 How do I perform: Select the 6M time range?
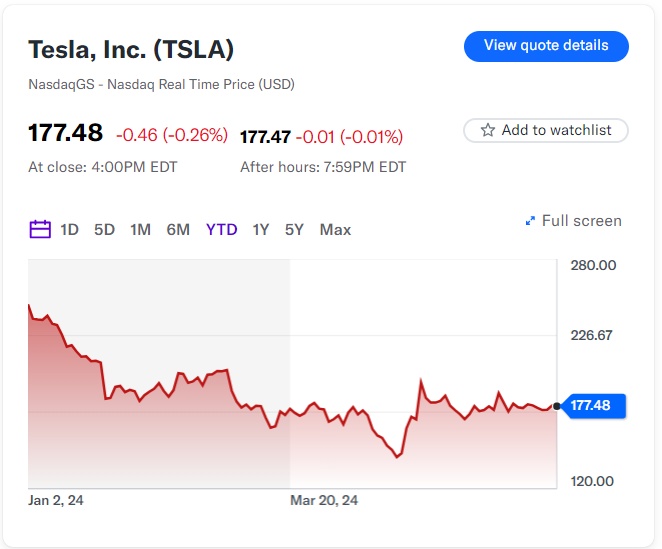tap(178, 230)
